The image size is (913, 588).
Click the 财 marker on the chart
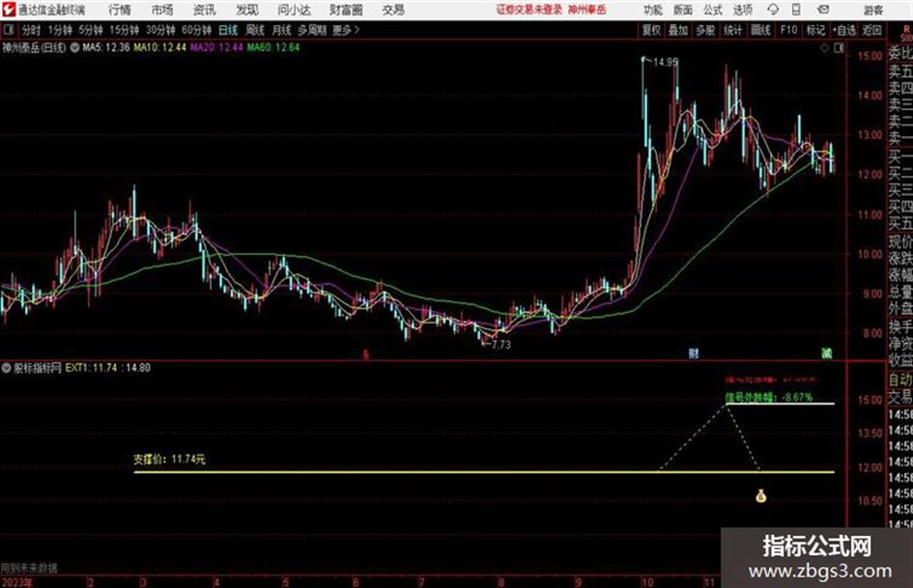[x=693, y=353]
